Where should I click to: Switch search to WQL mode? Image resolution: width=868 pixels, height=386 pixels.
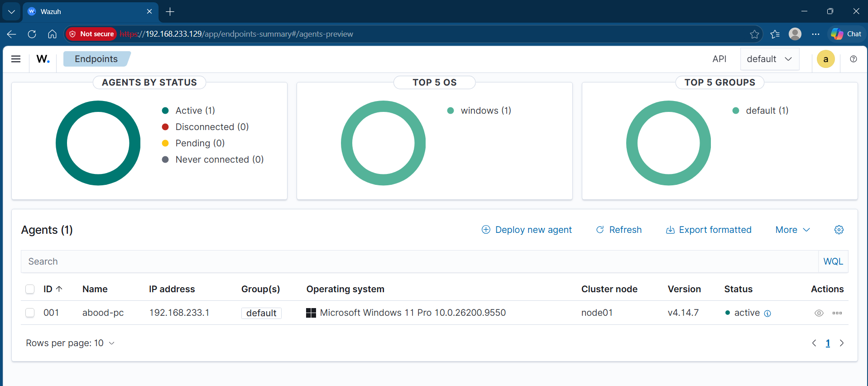point(833,261)
